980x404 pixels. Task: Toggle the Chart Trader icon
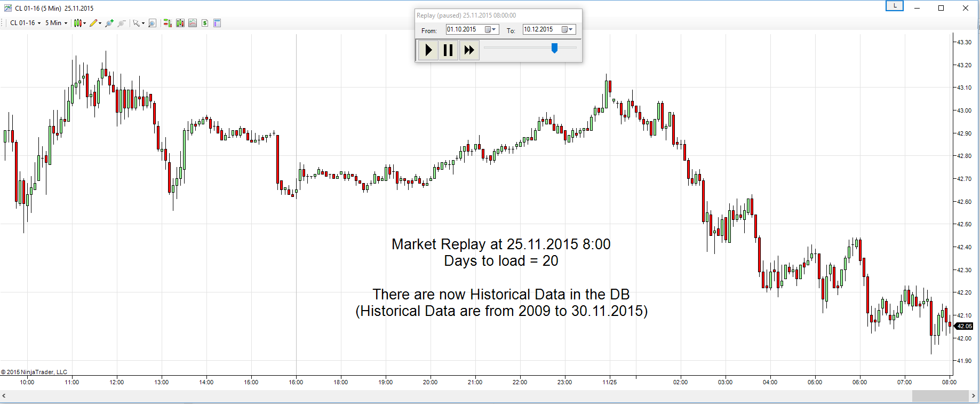(168, 23)
